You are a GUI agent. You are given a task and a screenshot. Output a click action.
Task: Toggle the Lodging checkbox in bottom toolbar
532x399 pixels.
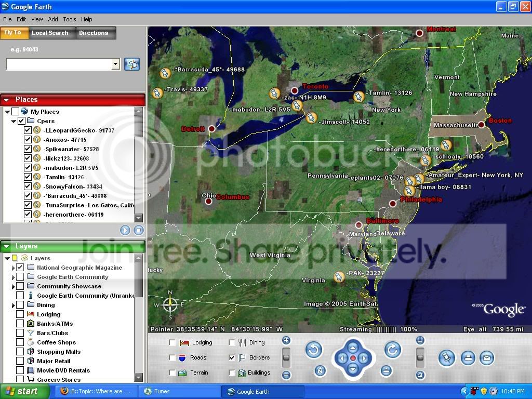click(172, 343)
